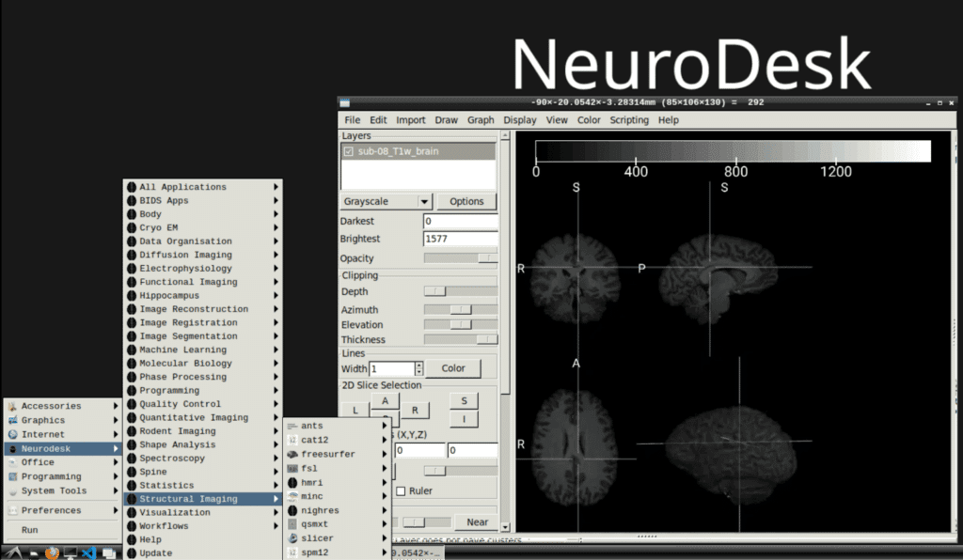
Task: Click the Brightest value input field
Action: [x=461, y=239]
